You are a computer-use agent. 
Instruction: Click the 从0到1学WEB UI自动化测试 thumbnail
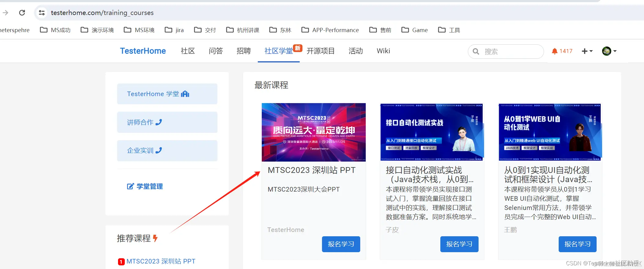pyautogui.click(x=550, y=132)
